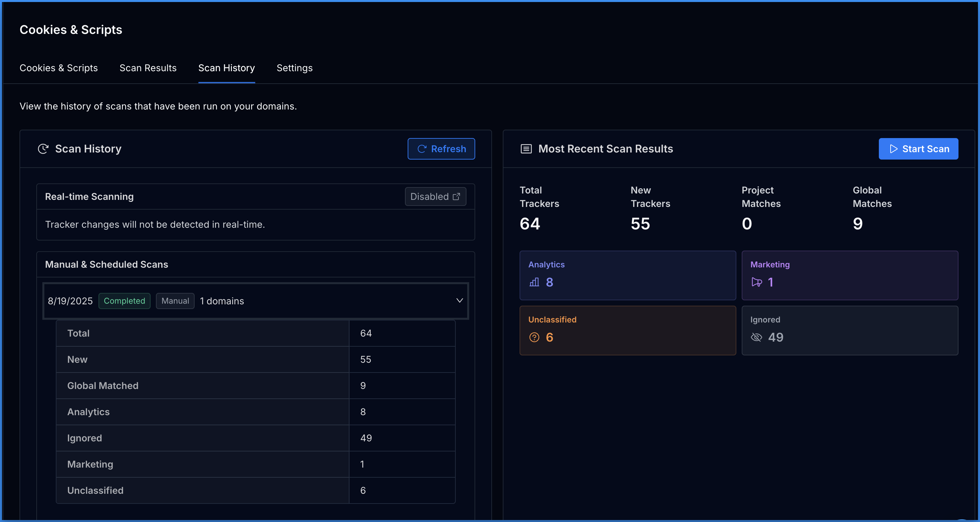Screen dimensions: 980x522
Task: Click the play icon in Start Scan
Action: coord(894,149)
